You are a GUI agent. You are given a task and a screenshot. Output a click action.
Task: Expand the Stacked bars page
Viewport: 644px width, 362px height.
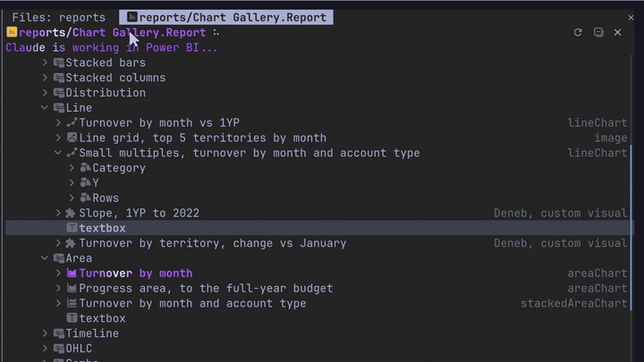(45, 63)
